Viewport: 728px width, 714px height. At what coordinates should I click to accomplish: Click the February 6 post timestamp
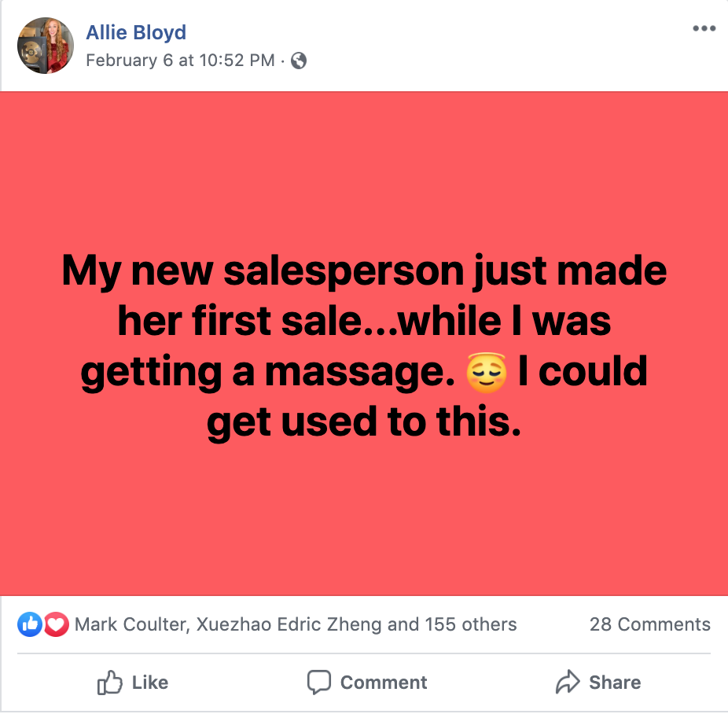pos(180,60)
